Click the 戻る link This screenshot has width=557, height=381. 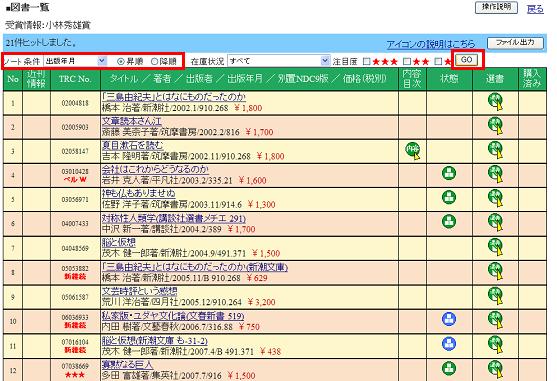click(535, 9)
